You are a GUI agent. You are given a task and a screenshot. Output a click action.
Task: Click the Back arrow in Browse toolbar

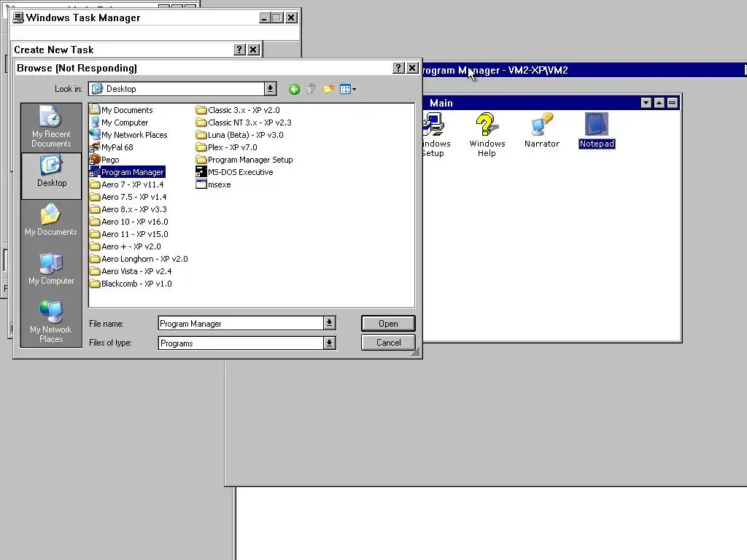pos(294,89)
